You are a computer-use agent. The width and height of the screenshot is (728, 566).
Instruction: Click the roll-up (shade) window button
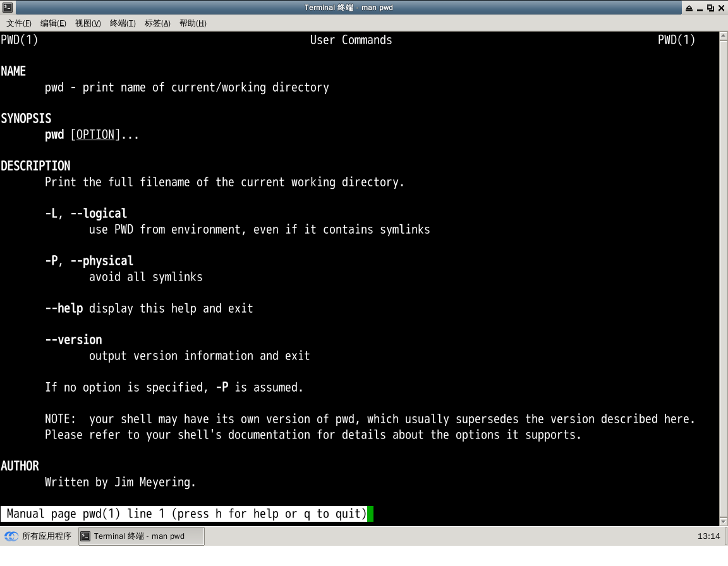coord(688,8)
